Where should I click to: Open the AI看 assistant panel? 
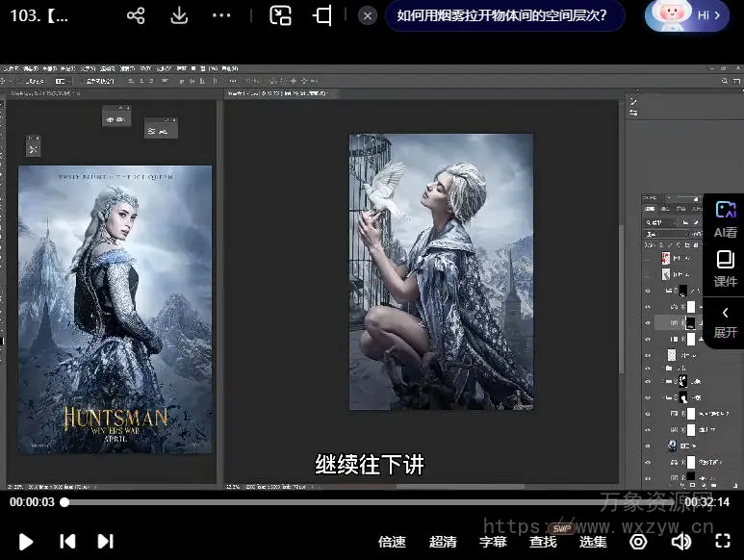(x=725, y=218)
